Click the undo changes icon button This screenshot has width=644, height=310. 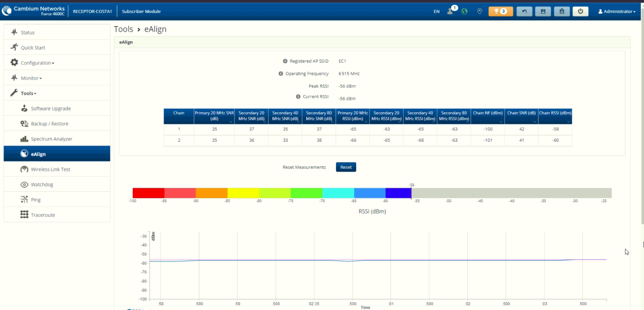point(524,11)
